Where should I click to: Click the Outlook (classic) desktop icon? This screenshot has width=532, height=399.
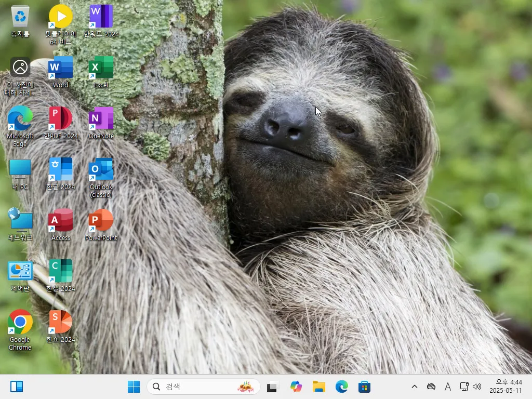click(x=101, y=170)
